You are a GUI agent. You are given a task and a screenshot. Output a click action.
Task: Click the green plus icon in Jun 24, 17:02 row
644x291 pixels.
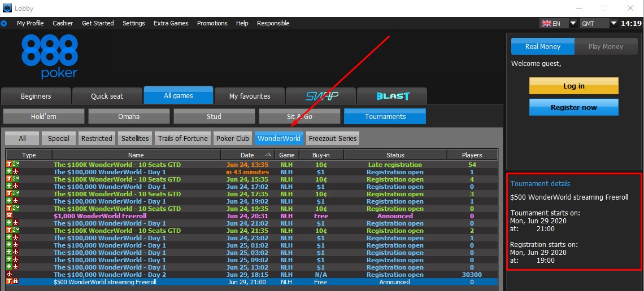(x=9, y=187)
